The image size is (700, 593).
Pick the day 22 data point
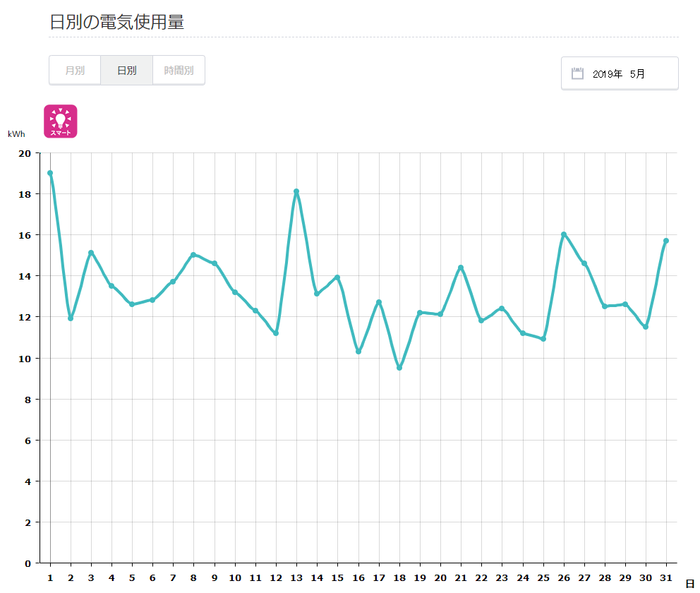481,321
